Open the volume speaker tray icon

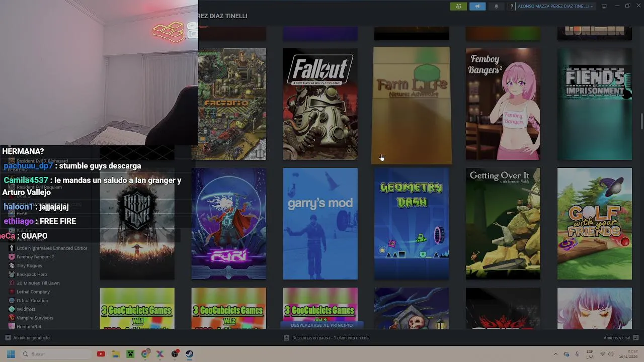[611, 354]
